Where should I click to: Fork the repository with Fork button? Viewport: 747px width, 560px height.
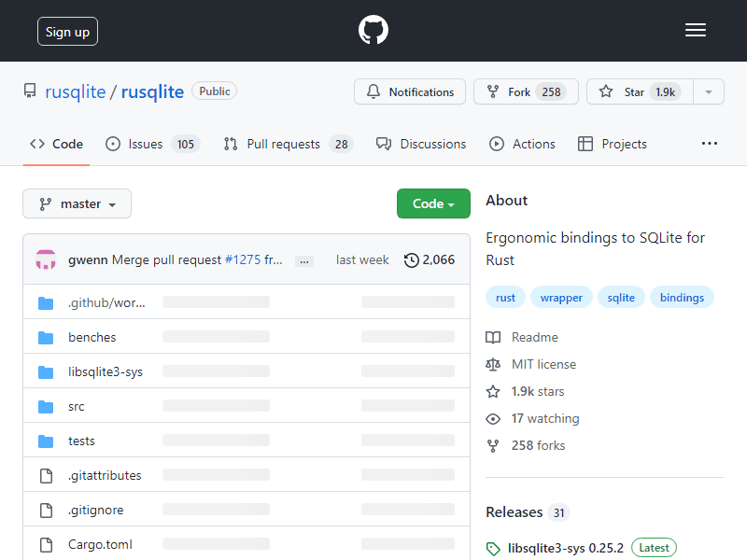526,91
